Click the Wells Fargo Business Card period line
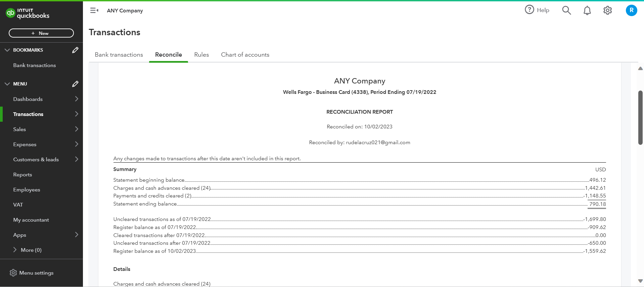The height and width of the screenshot is (287, 644). [360, 92]
